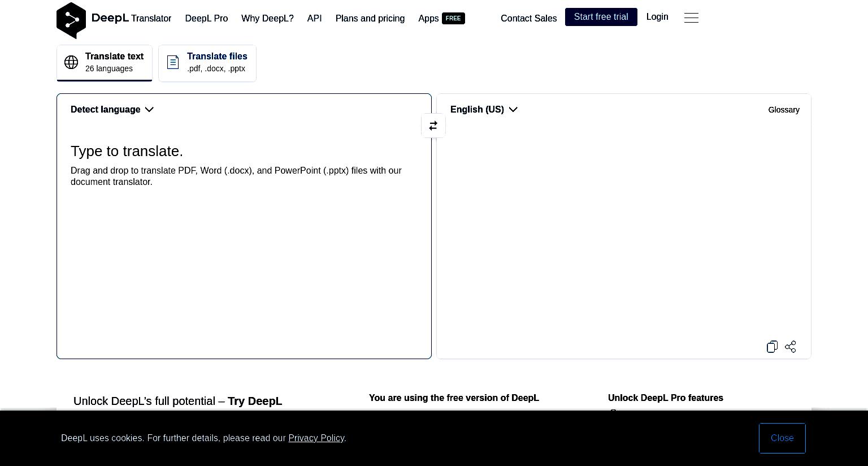
Task: Open the Privacy Policy link
Action: (x=316, y=438)
